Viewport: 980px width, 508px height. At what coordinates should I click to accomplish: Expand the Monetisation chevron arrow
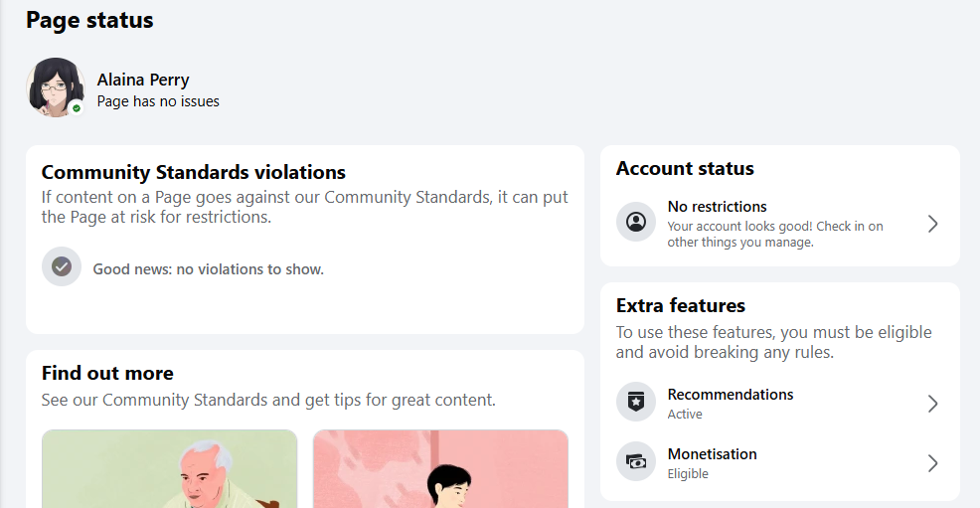tap(932, 463)
